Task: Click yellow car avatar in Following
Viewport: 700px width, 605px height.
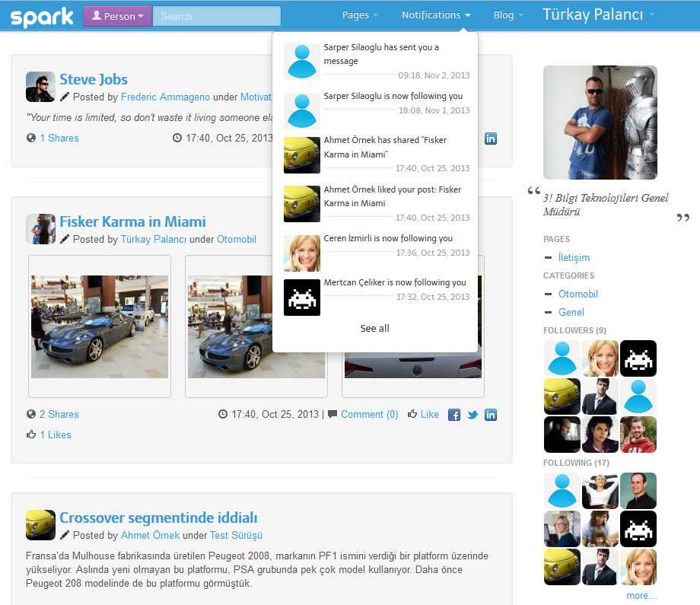Action: (x=562, y=567)
